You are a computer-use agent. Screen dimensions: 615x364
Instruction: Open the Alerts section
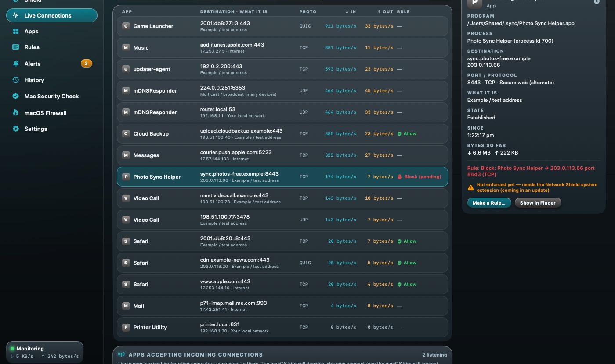coord(52,64)
